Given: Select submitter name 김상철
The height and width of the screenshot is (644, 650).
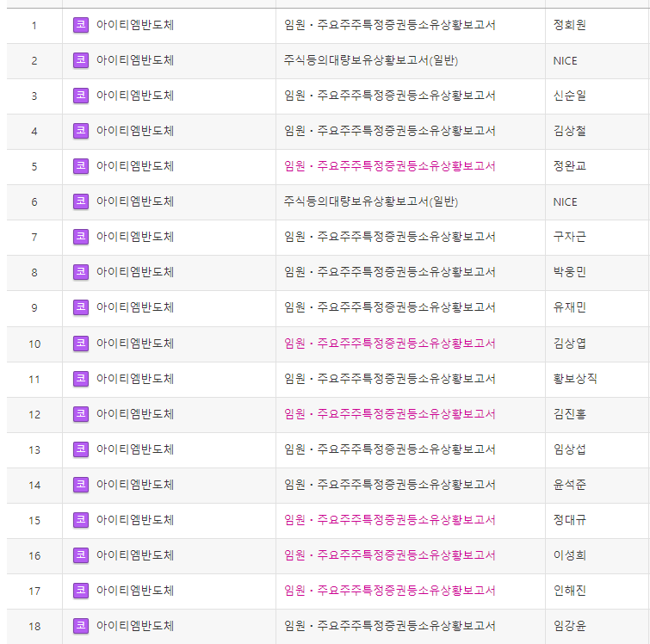Looking at the screenshot, I should coord(570,131).
